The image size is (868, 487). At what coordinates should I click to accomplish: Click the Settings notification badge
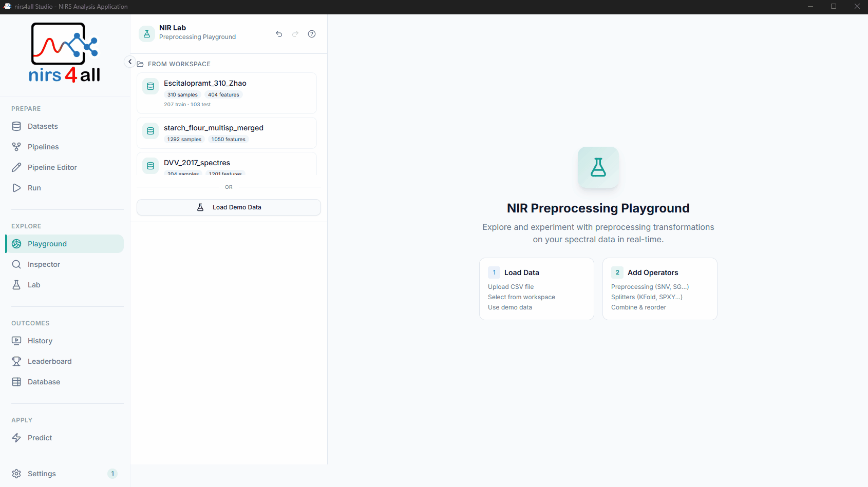click(x=112, y=474)
